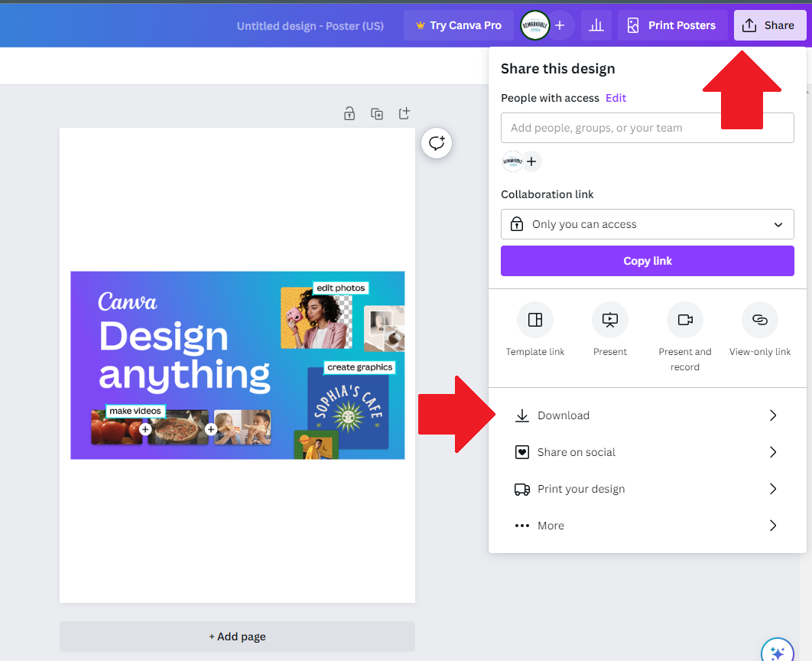Expand the chevron on the Share on social row

pyautogui.click(x=773, y=452)
